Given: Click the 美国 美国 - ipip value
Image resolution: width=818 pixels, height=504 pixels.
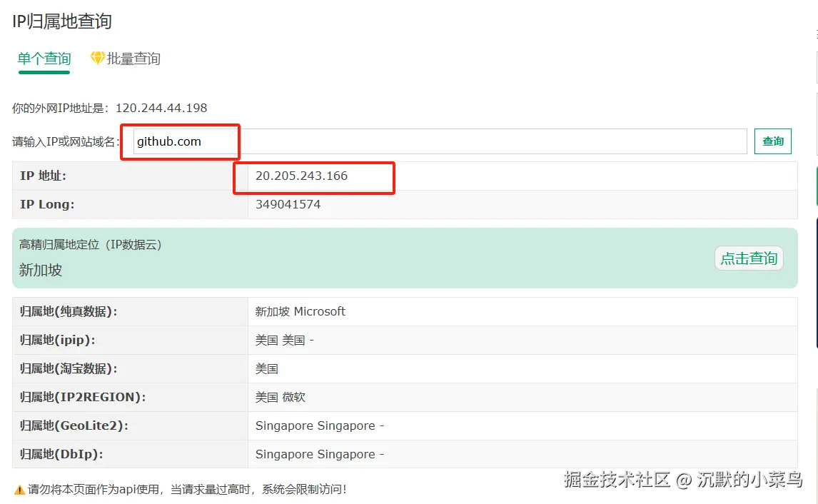Looking at the screenshot, I should point(284,341).
